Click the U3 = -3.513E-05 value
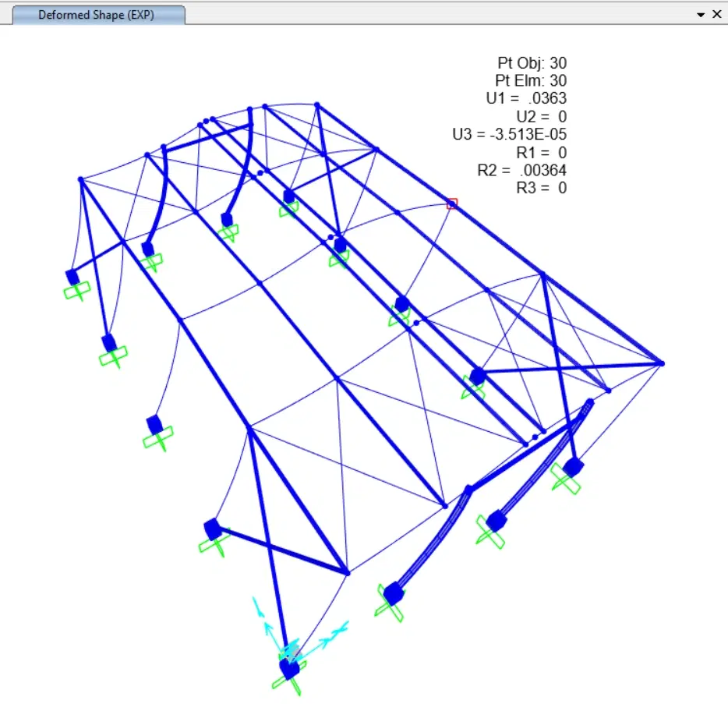The image size is (728, 704). tap(509, 134)
